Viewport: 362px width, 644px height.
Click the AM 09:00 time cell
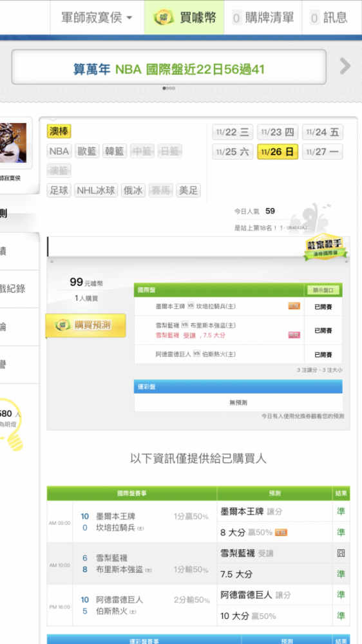(60, 523)
